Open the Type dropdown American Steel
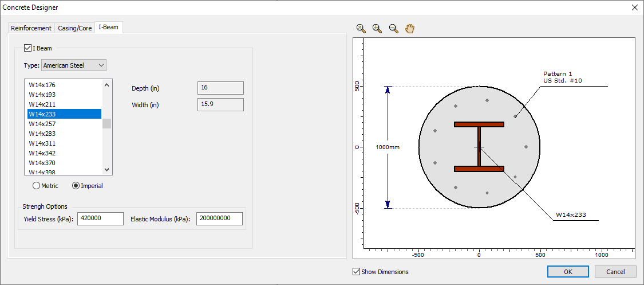The height and width of the screenshot is (285, 644). tap(74, 65)
